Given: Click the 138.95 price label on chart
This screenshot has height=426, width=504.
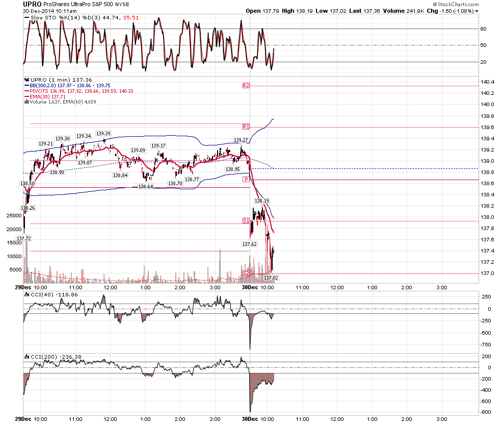Looking at the screenshot, I should tap(233, 169).
